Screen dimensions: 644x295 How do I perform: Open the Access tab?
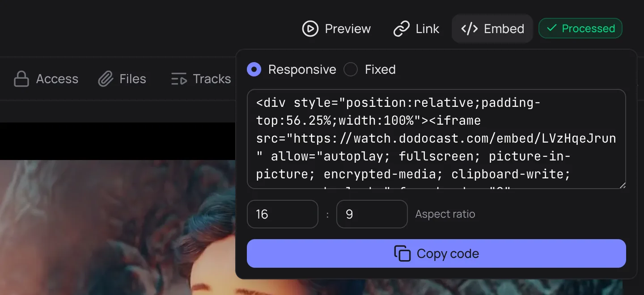tap(46, 79)
